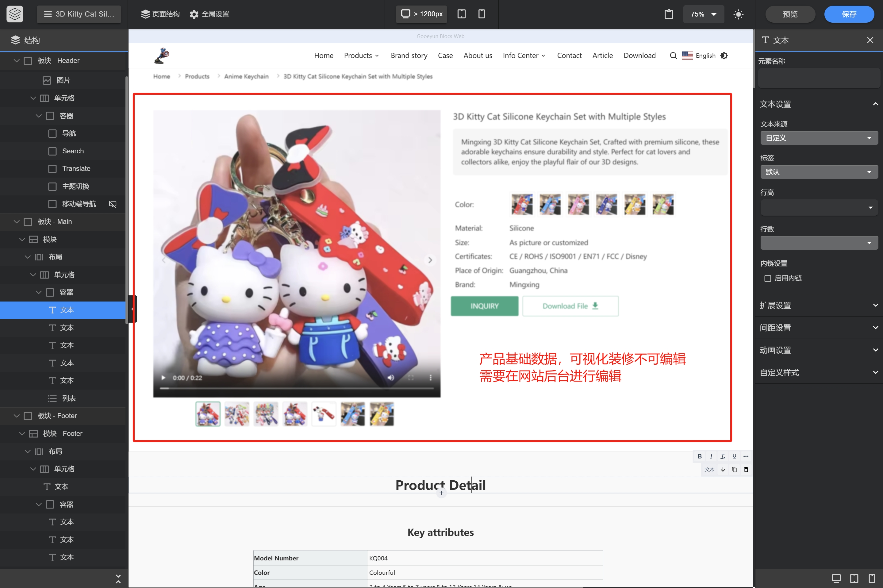883x588 pixels.
Task: Duplicate element with copy icon
Action: tap(734, 470)
